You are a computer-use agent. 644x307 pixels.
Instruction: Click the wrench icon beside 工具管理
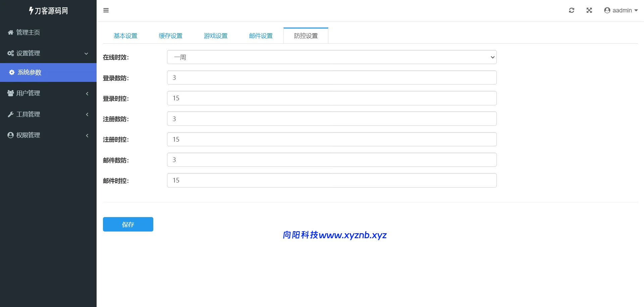click(x=10, y=114)
